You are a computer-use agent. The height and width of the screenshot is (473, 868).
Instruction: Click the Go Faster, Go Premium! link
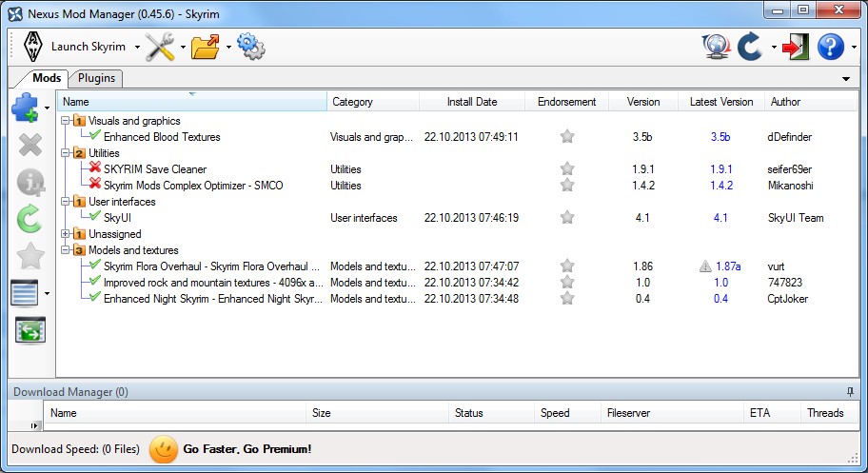(247, 448)
